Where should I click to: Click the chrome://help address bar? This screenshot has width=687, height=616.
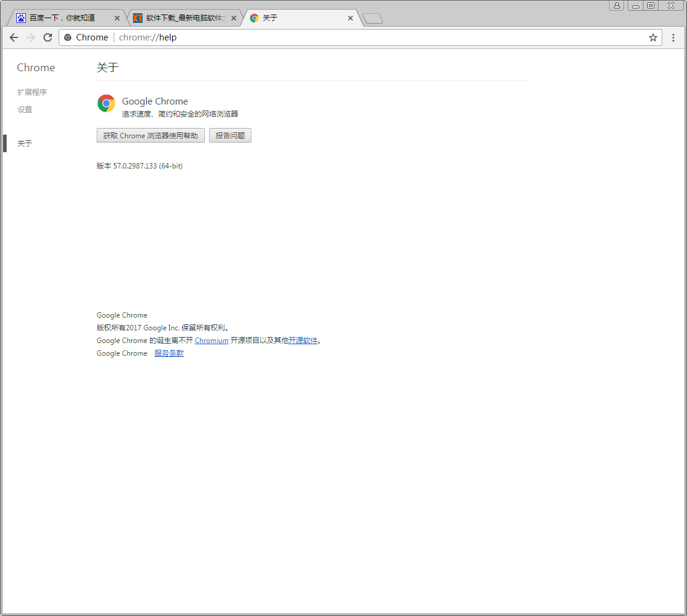(x=360, y=37)
